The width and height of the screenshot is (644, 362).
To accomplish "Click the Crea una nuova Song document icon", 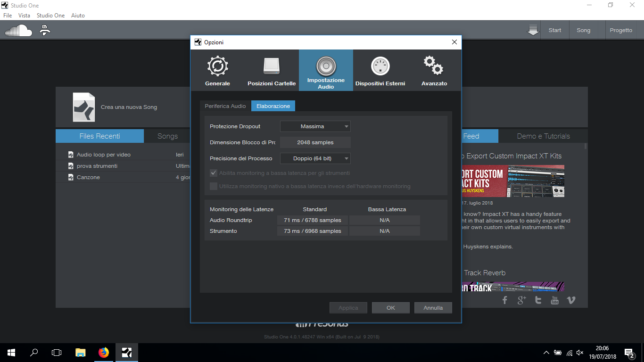I will (83, 107).
